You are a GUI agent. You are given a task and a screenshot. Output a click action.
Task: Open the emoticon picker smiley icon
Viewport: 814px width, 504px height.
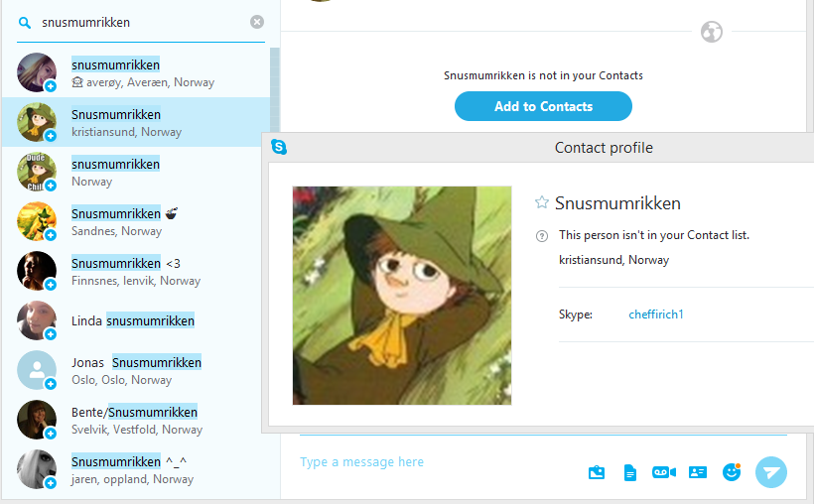click(x=732, y=472)
